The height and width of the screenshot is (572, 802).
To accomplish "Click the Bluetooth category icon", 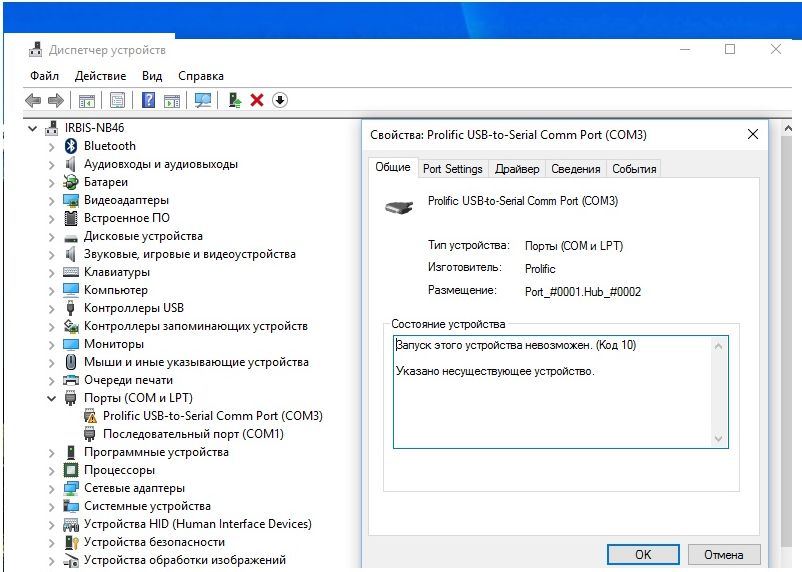I will click(71, 146).
